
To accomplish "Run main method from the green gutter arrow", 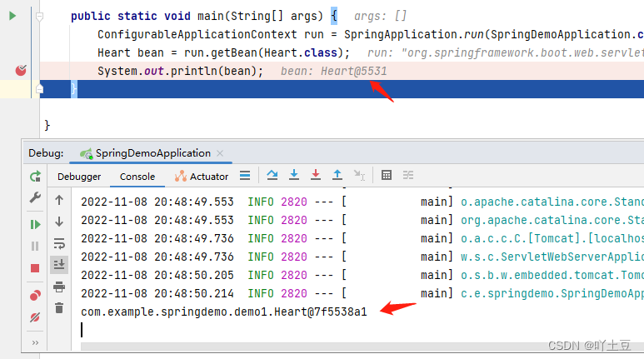I will (12, 16).
